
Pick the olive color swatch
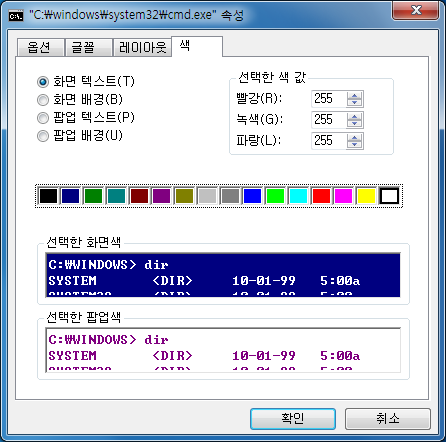coord(184,196)
